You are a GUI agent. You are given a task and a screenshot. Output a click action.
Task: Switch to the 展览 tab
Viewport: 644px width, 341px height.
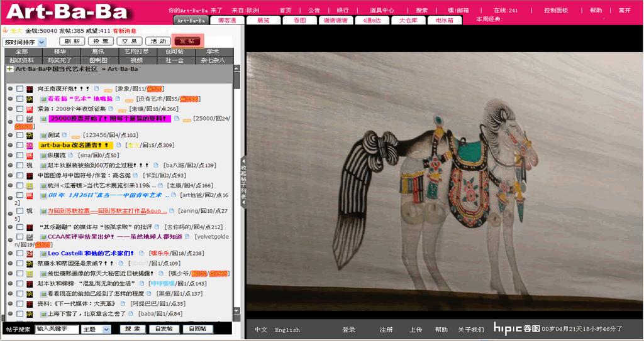pos(264,20)
